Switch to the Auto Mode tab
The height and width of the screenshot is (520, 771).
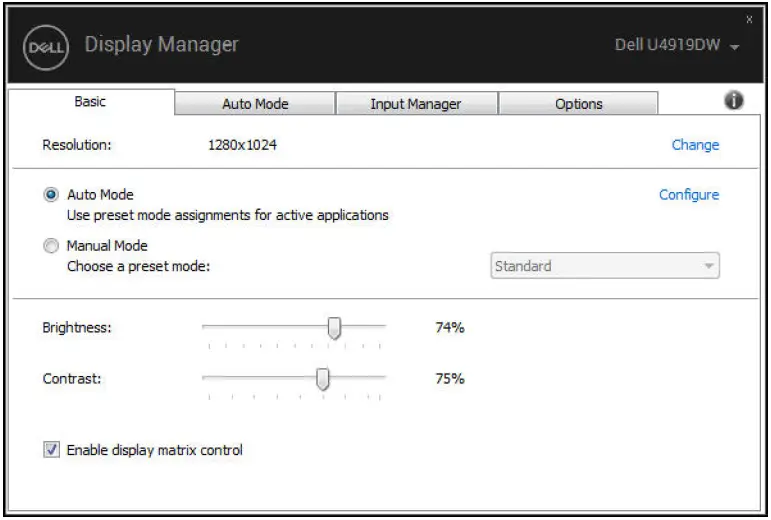pyautogui.click(x=255, y=104)
